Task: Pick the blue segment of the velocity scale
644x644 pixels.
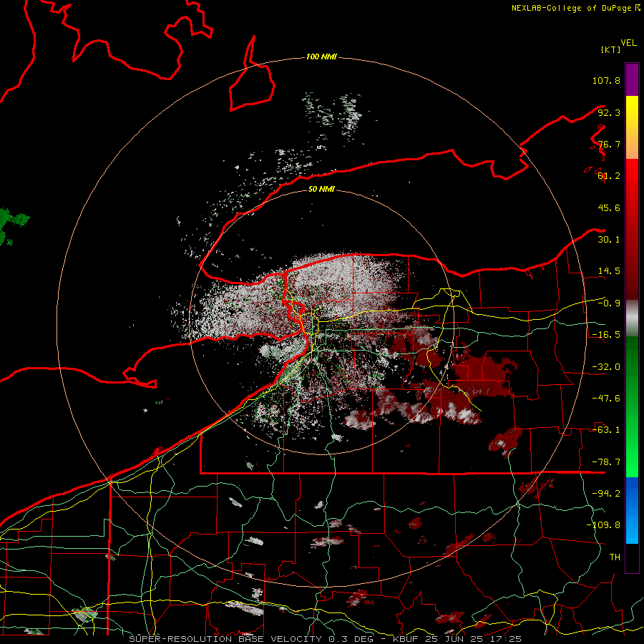Action: coord(632,510)
